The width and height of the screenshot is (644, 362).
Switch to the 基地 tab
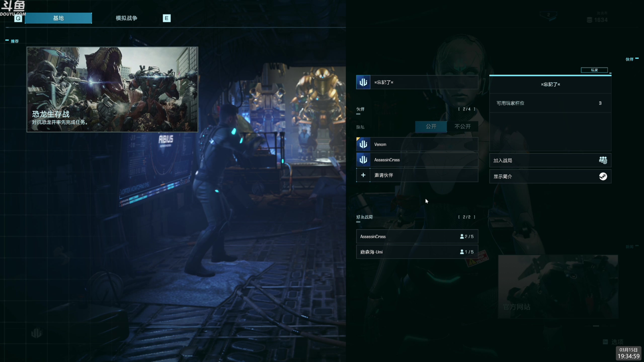[x=58, y=18]
